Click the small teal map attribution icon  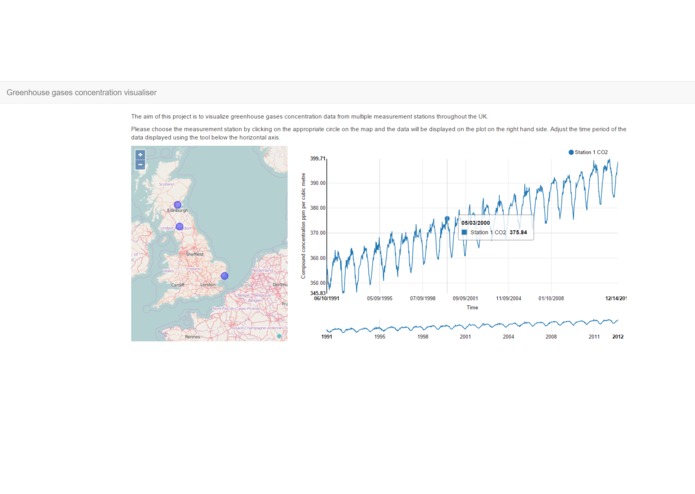[279, 336]
